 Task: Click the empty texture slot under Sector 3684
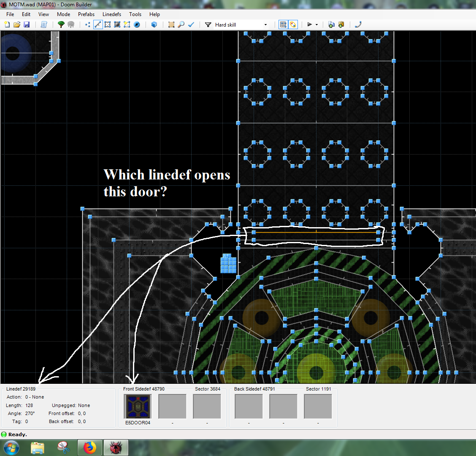pos(207,407)
